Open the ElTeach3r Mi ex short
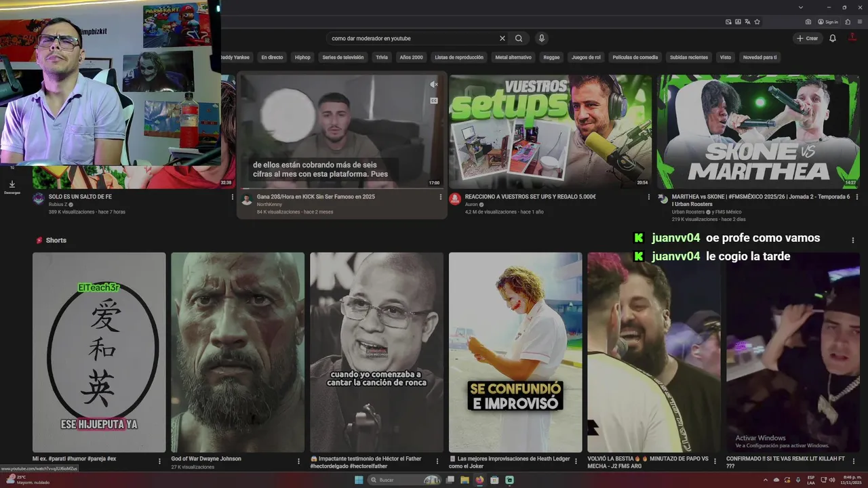The image size is (868, 488). 99,352
